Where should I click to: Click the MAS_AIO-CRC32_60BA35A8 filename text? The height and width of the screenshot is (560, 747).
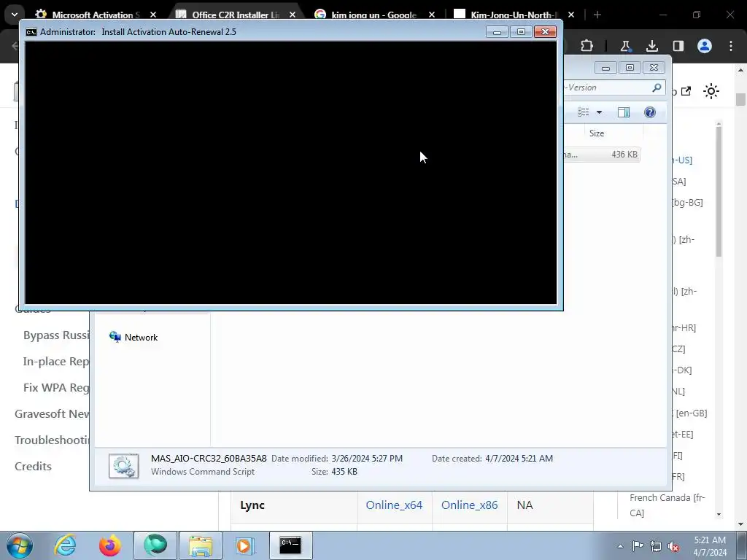coord(209,459)
